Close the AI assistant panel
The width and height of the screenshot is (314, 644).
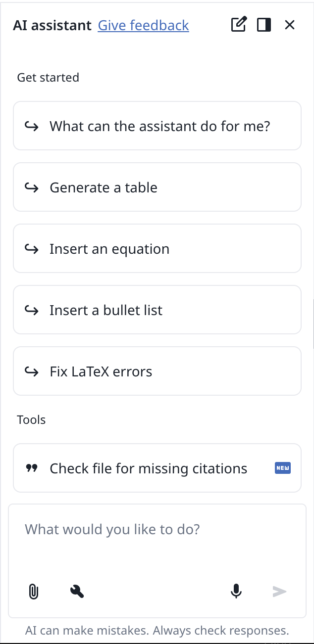click(289, 24)
